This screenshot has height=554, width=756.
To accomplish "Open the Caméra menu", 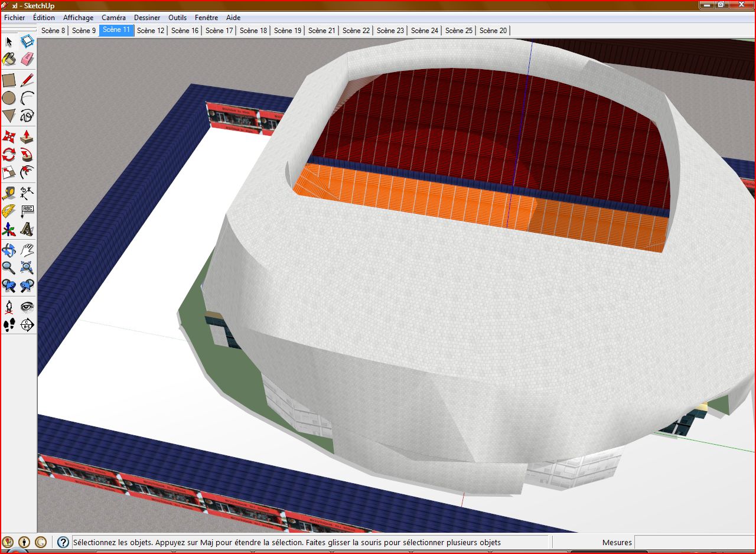I will 113,18.
